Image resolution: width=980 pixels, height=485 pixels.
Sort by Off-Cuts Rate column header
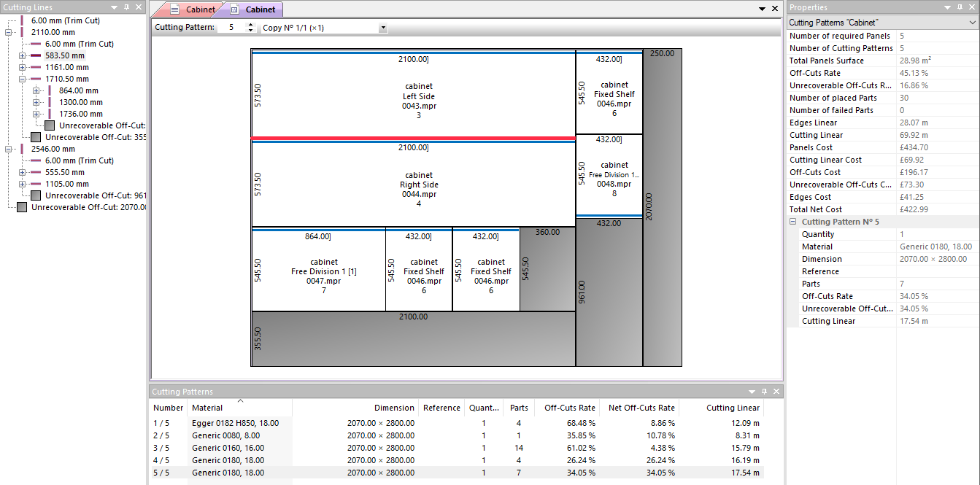pyautogui.click(x=569, y=408)
